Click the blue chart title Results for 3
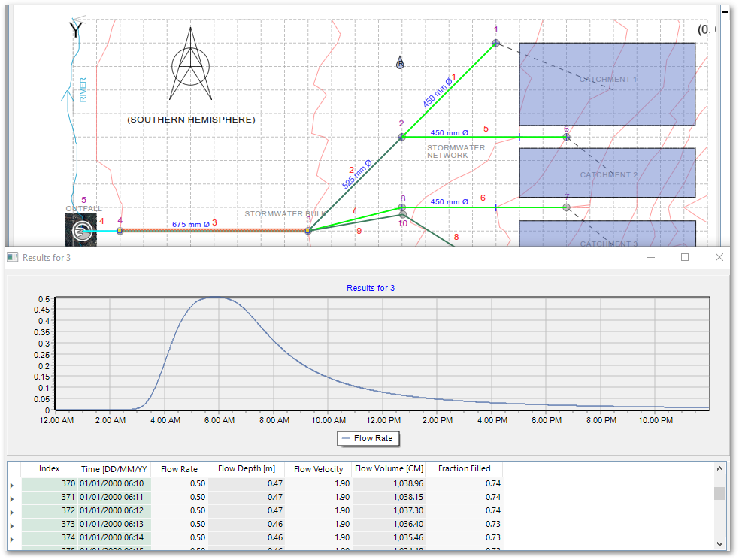Screen dimensions: 739x560 (x=371, y=288)
